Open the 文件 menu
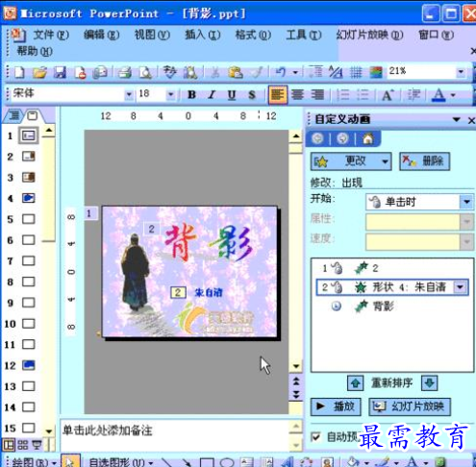 [x=51, y=35]
